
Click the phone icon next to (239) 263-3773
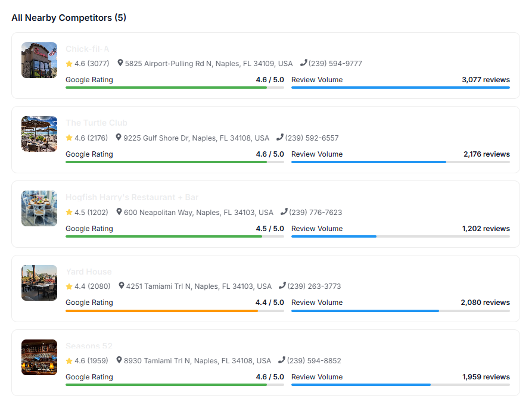pos(282,286)
